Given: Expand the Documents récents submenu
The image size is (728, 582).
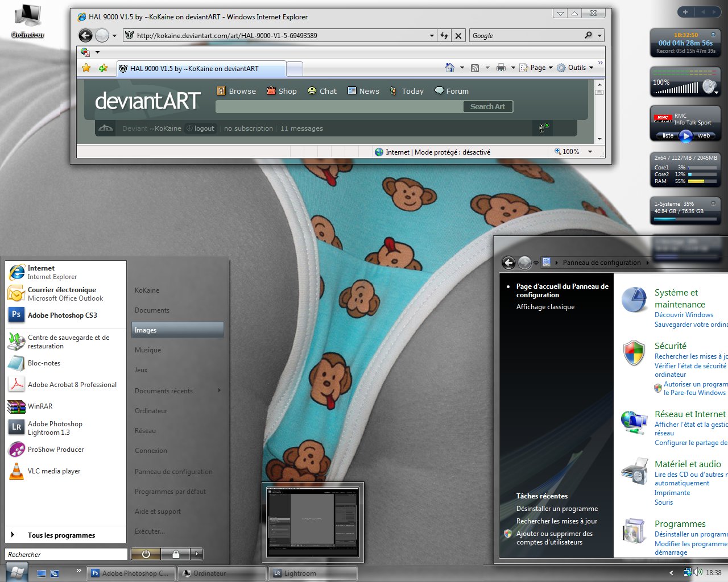Looking at the screenshot, I should pyautogui.click(x=164, y=390).
